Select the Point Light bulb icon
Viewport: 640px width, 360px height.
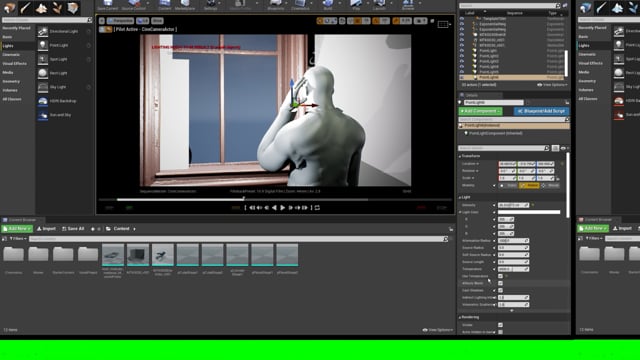tap(42, 45)
